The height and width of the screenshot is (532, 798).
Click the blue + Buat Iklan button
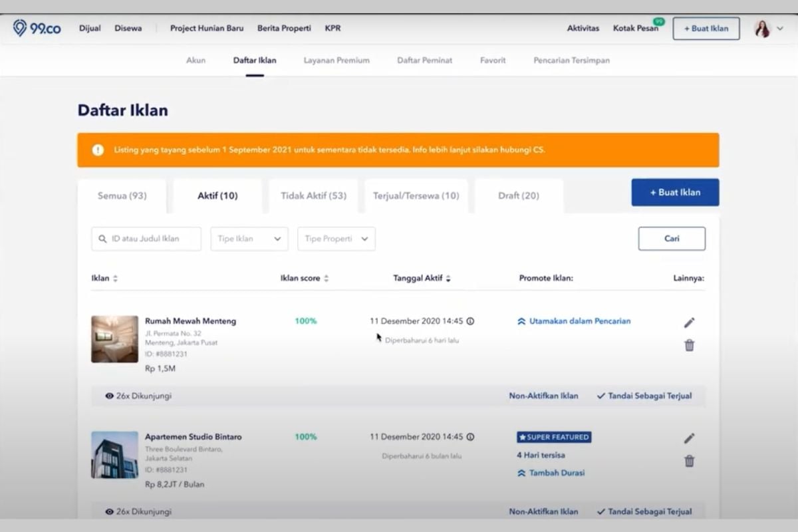click(x=675, y=192)
